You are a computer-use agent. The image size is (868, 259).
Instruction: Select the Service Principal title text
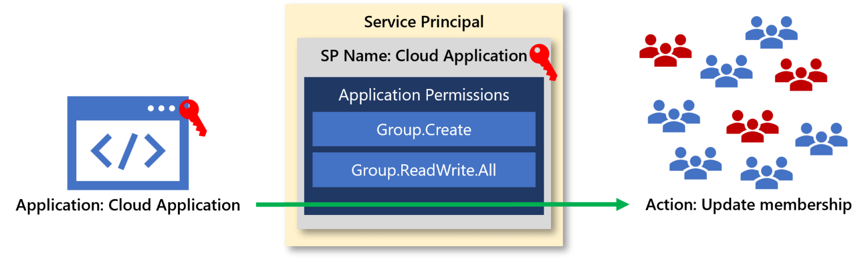(424, 22)
